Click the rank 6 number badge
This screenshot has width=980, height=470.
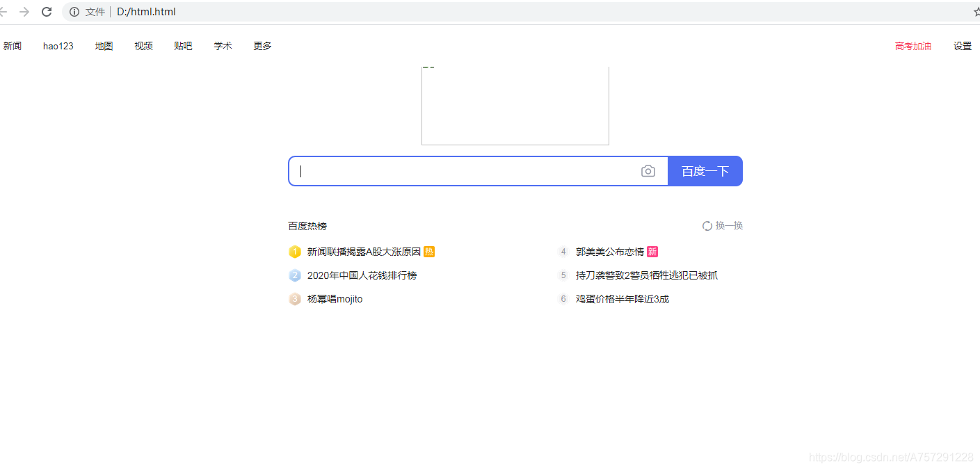click(563, 299)
